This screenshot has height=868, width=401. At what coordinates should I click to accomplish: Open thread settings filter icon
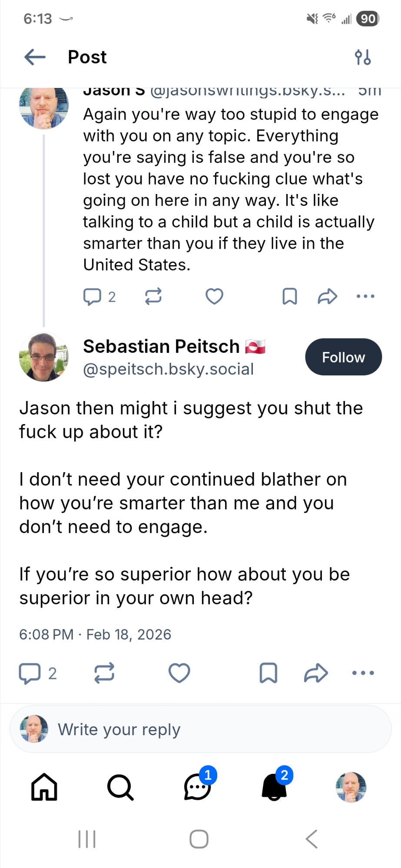[x=362, y=57]
